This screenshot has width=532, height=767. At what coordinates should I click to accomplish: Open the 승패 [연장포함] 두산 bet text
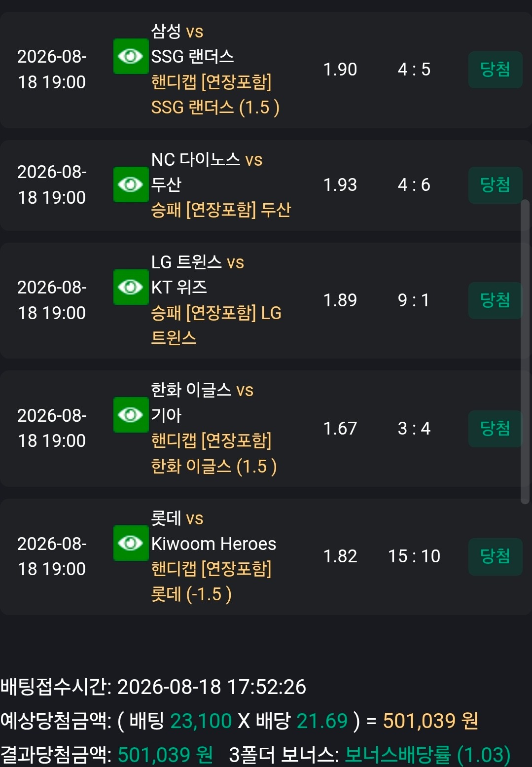(221, 210)
